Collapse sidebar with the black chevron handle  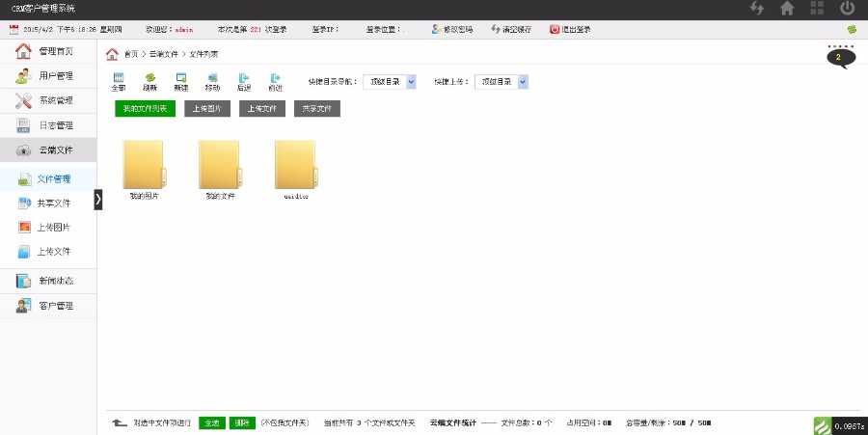coord(98,200)
